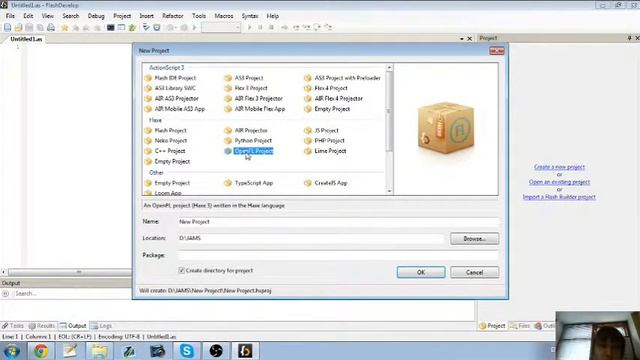Click Cancel in New Project dialog
Screen dimensions: 640x360
pos(474,272)
